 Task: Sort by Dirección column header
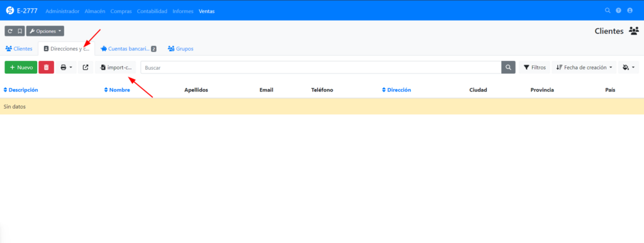pos(396,90)
